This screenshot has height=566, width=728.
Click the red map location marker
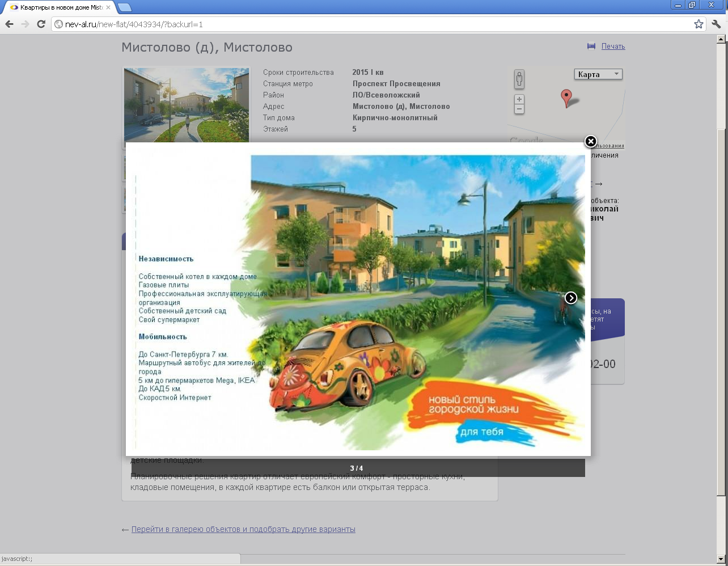[566, 97]
